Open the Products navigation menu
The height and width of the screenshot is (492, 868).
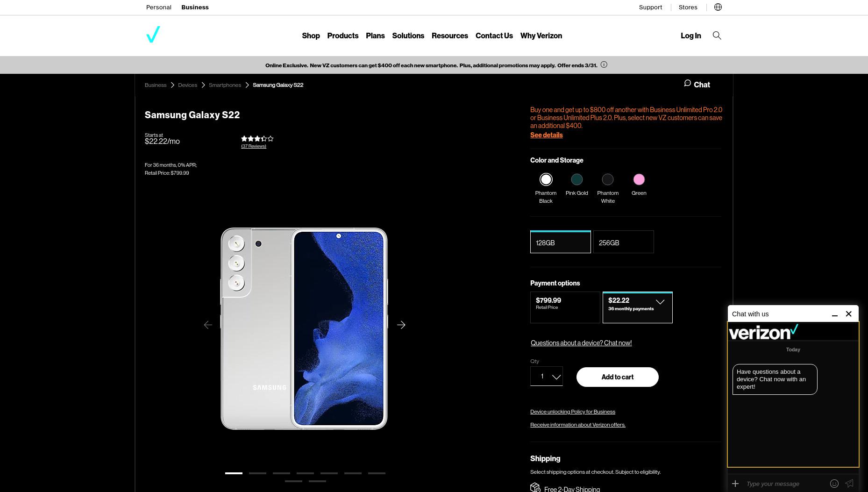coord(343,36)
